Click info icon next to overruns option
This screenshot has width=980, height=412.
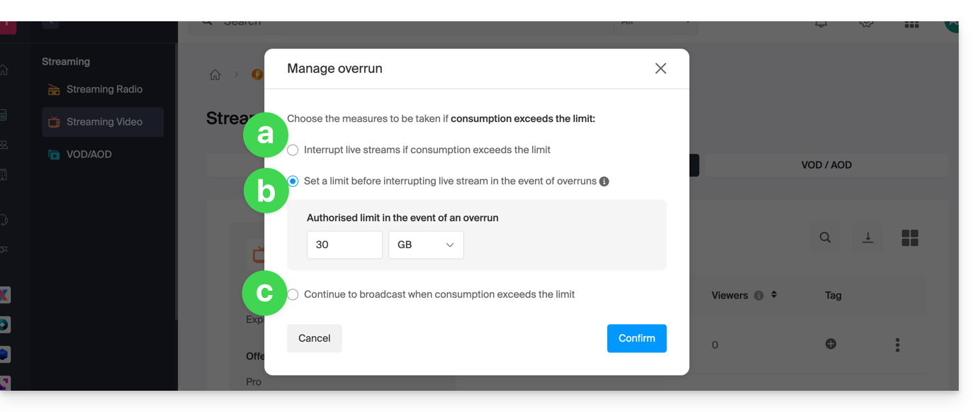pyautogui.click(x=604, y=182)
